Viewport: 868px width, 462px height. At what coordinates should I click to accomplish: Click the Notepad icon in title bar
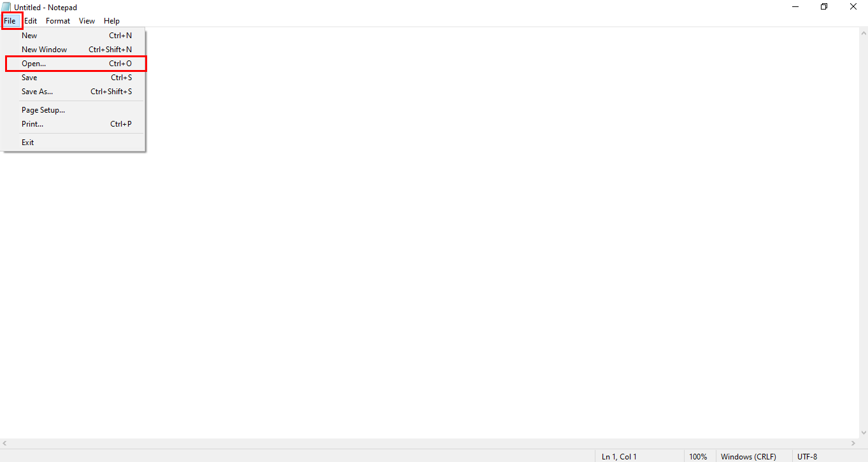point(6,7)
